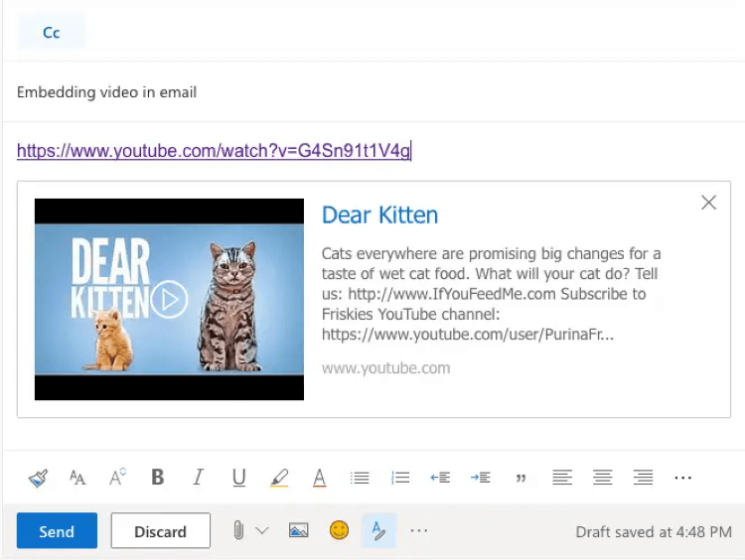Click the subject line field
Screen dimensions: 745x560
point(374,91)
